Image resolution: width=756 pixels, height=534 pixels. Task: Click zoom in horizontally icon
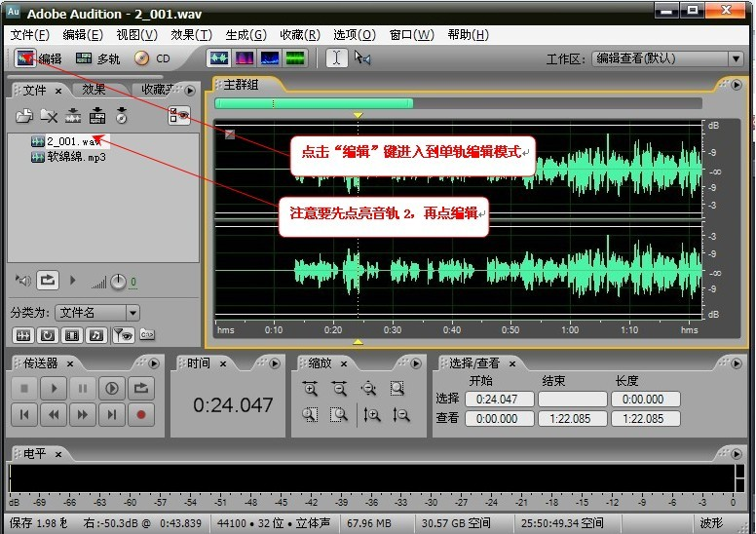tap(311, 389)
